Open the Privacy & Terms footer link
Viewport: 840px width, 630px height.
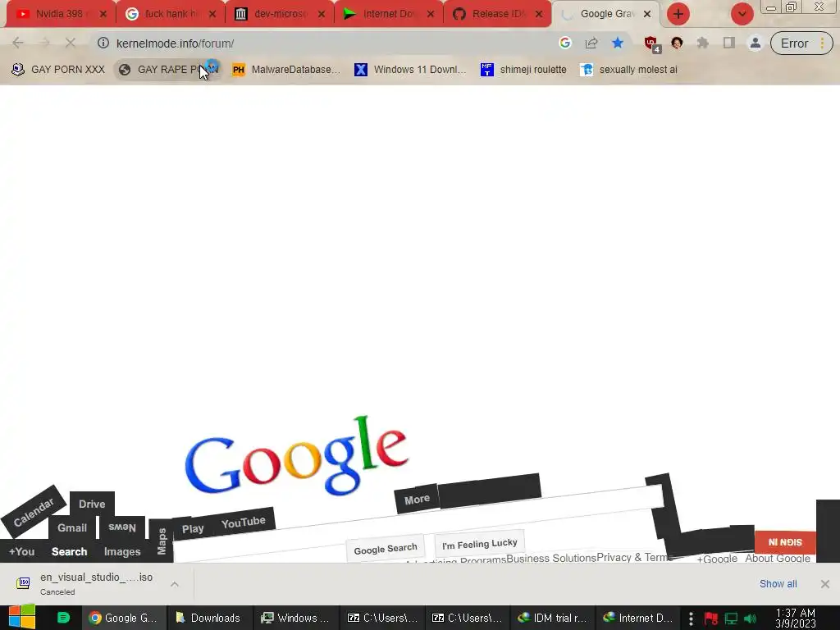[634, 557]
